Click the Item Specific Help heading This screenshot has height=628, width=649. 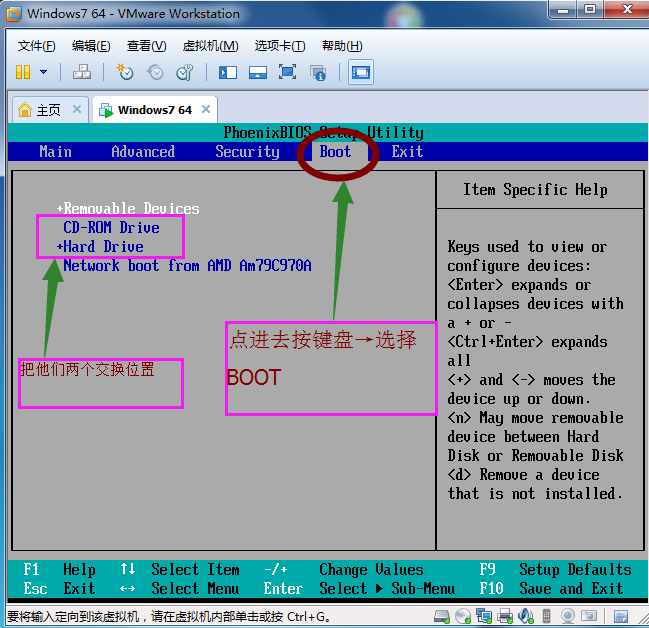pos(535,190)
